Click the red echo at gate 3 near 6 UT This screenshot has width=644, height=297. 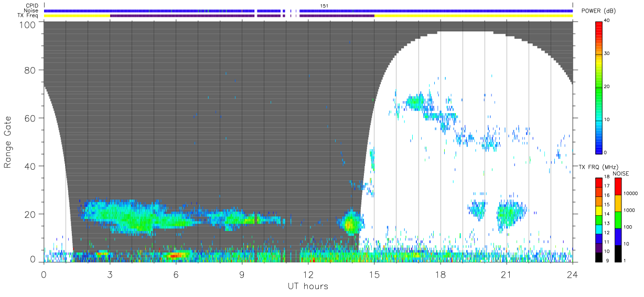pyautogui.click(x=175, y=255)
